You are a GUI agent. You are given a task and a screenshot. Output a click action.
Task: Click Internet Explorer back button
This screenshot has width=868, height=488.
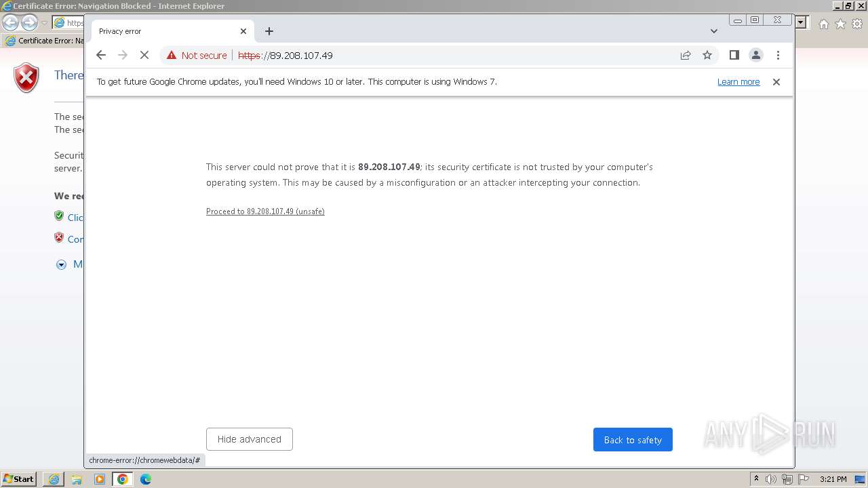click(x=11, y=23)
